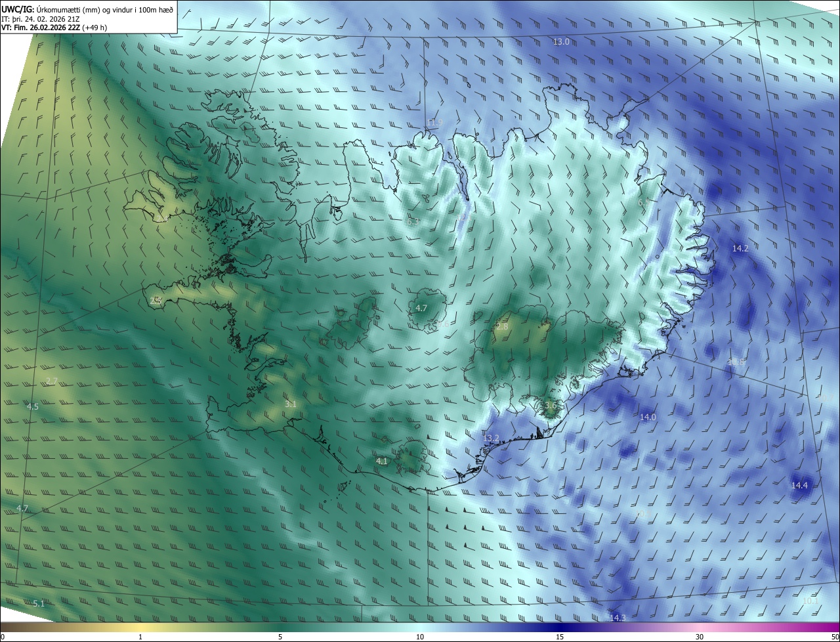This screenshot has height=642, width=840.
Task: Click the '14.0' value label
Action: (648, 417)
